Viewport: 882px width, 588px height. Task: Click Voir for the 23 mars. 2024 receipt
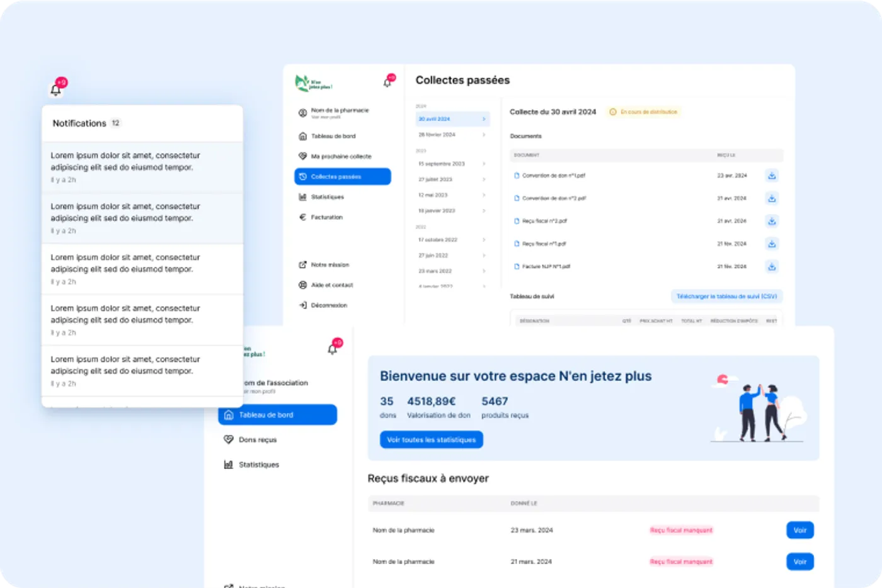pyautogui.click(x=800, y=530)
